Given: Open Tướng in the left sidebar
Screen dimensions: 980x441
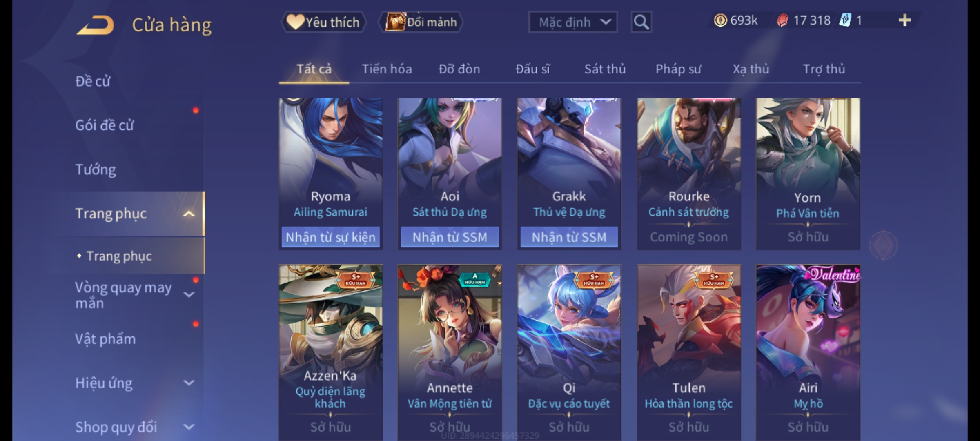Looking at the screenshot, I should [96, 169].
